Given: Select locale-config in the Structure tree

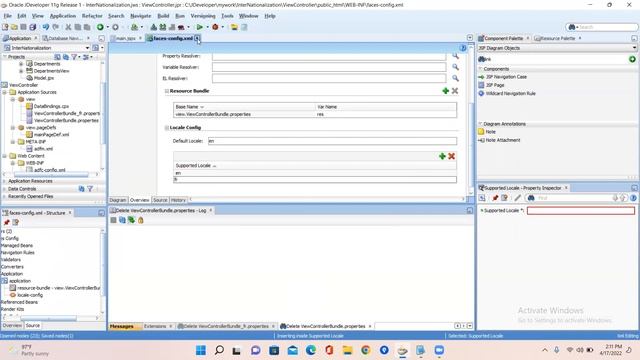Looking at the screenshot, I should (x=30, y=295).
